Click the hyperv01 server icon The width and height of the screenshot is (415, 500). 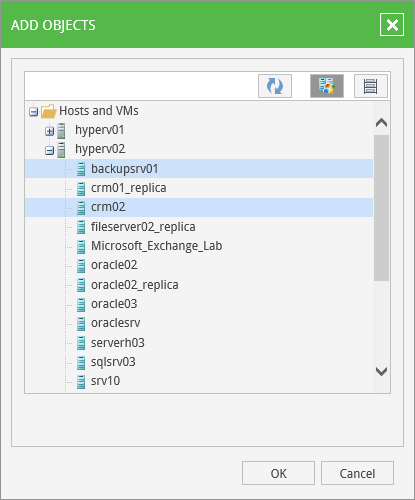[61, 130]
